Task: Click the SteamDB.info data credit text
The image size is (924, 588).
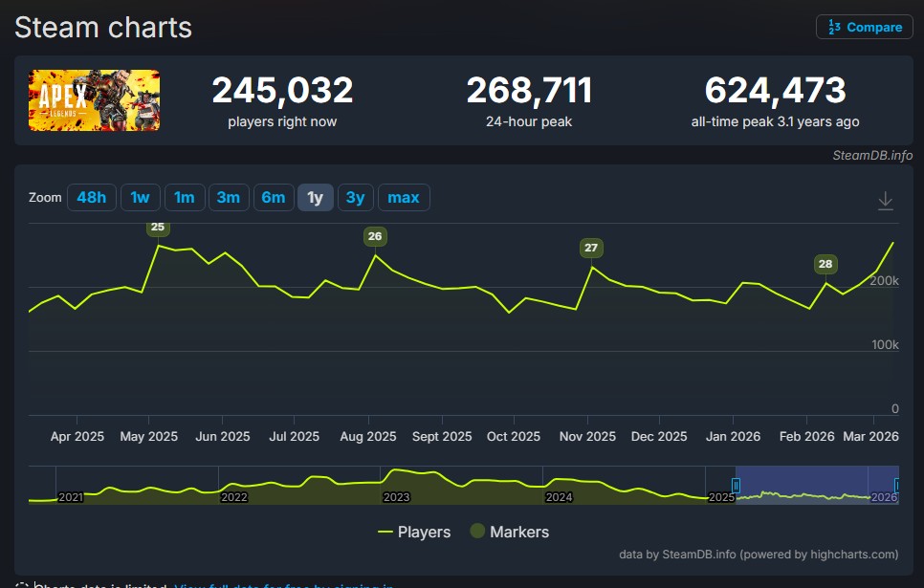Action: tap(759, 554)
